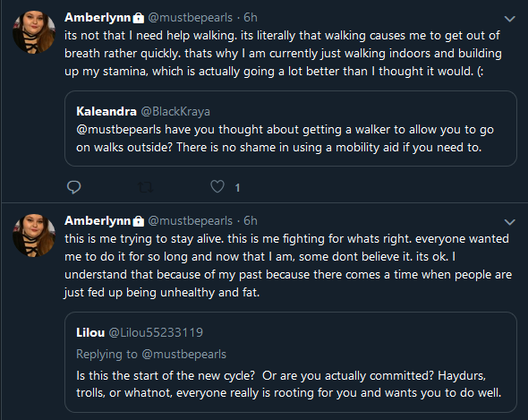Click Amberlynn display name on first tweet
The width and height of the screenshot is (528, 420).
click(x=98, y=18)
